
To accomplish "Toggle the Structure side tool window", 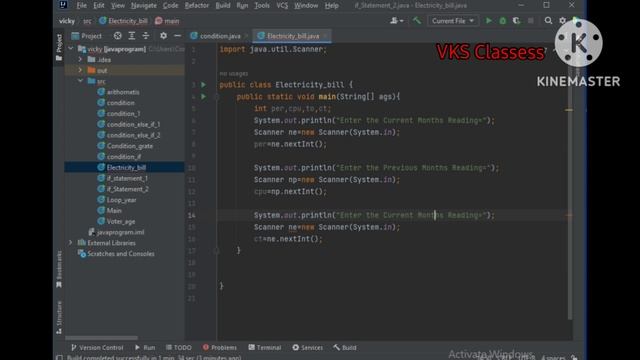I will pos(59,318).
